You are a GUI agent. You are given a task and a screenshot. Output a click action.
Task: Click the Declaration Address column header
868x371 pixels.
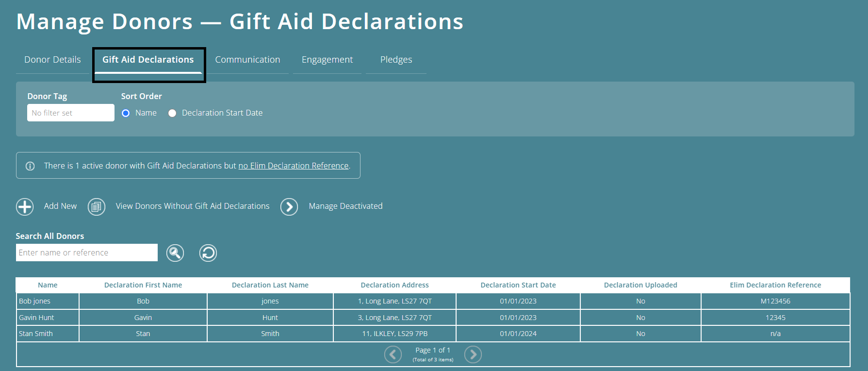coord(395,285)
